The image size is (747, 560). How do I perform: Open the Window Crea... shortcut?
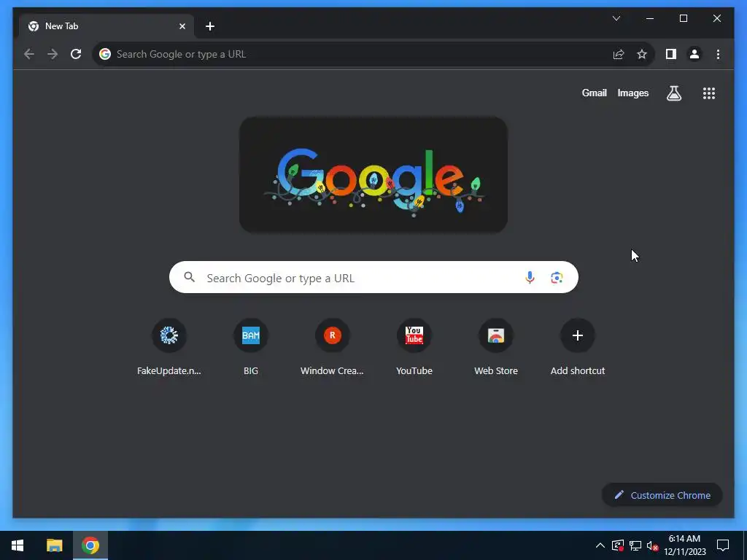(x=333, y=346)
